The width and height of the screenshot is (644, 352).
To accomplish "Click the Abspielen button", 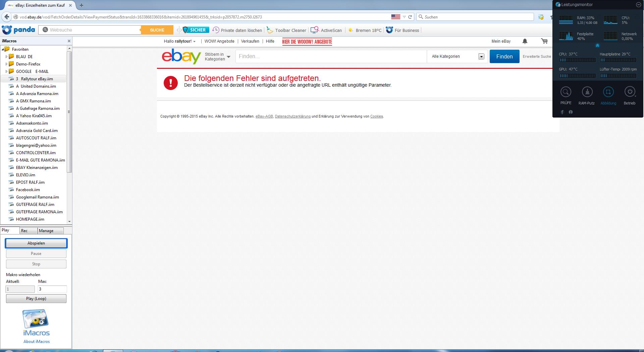I will click(x=36, y=243).
